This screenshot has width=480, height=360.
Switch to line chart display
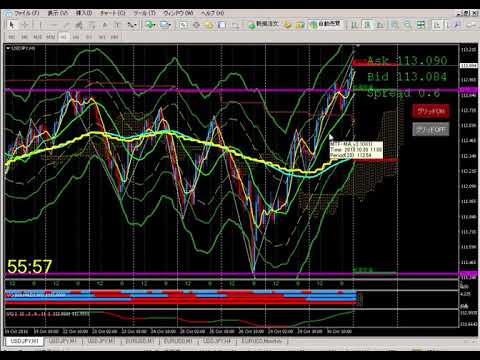point(380,25)
